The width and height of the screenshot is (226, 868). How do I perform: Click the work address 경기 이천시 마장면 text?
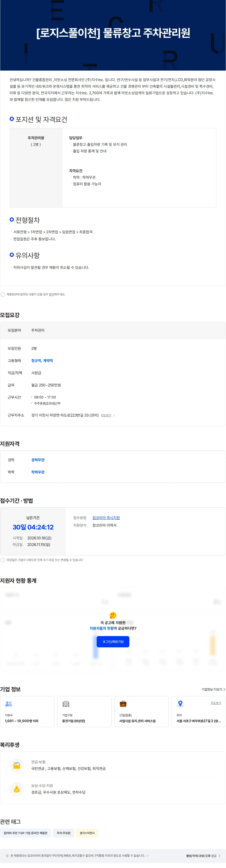coord(65,415)
